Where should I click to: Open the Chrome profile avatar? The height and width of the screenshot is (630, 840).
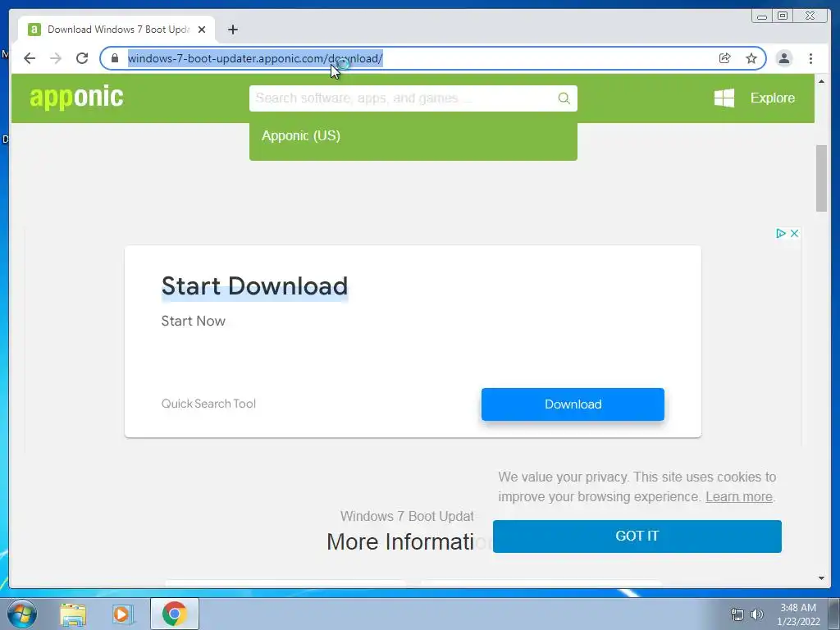pyautogui.click(x=783, y=58)
